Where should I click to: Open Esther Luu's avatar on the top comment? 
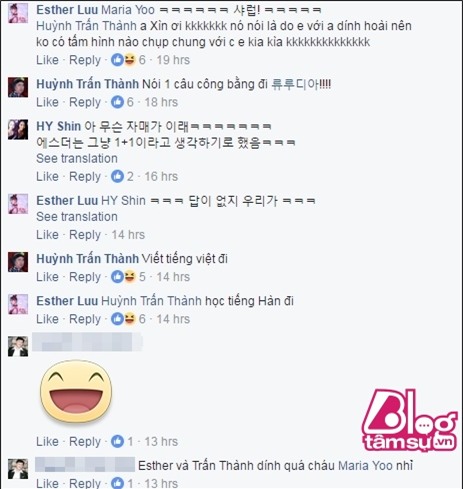(18, 13)
